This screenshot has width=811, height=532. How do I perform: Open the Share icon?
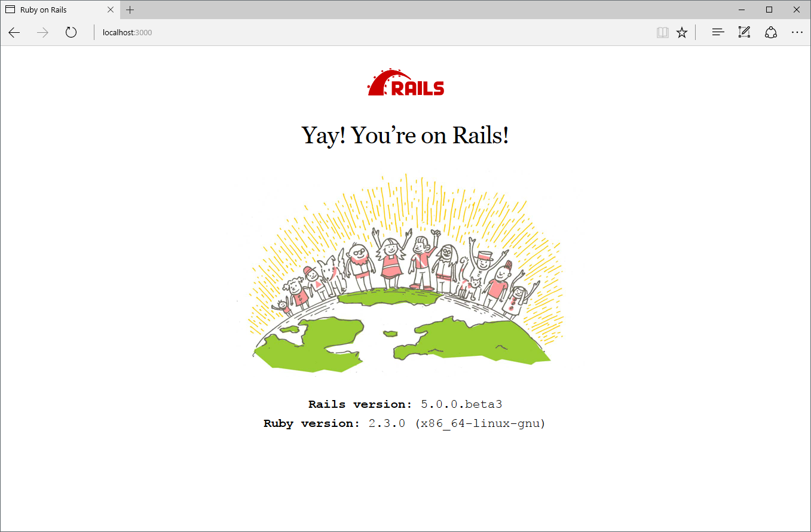771,32
